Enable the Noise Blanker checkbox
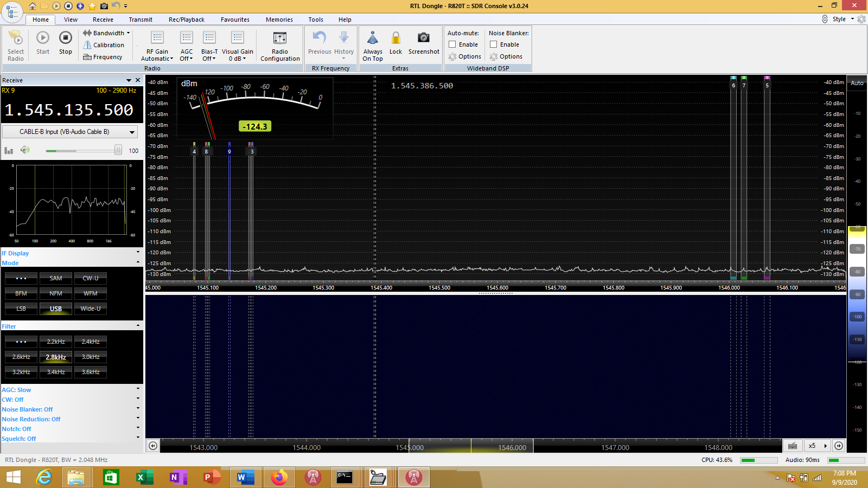The image size is (868, 488). click(494, 44)
